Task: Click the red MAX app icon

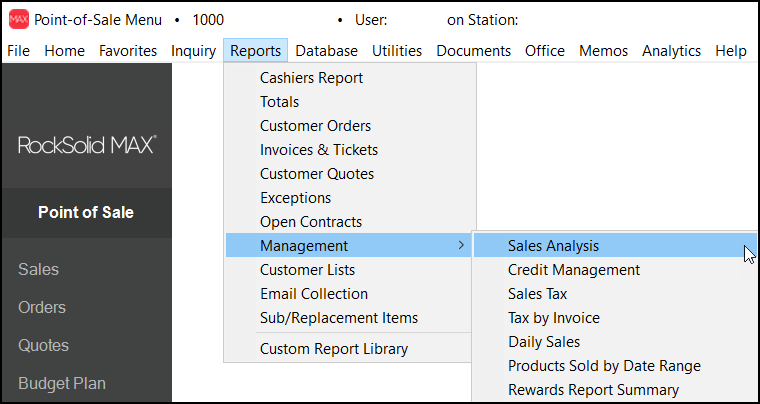Action: pos(19,20)
